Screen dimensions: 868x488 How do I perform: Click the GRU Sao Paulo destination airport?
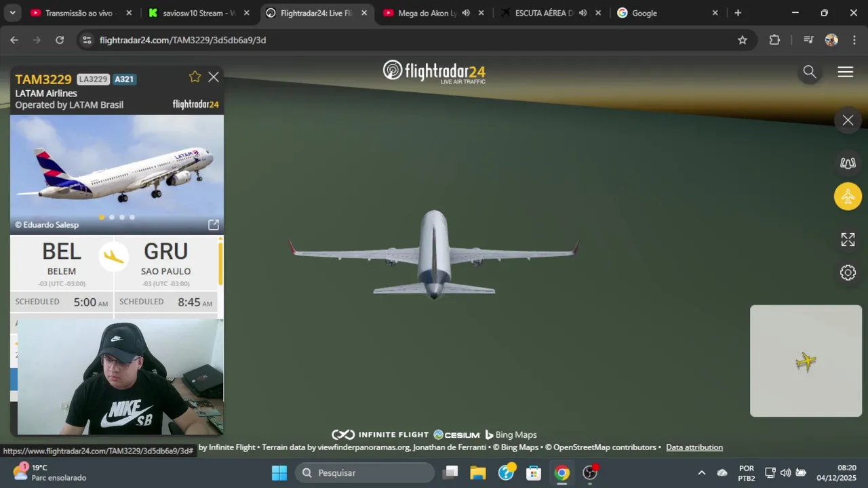166,264
